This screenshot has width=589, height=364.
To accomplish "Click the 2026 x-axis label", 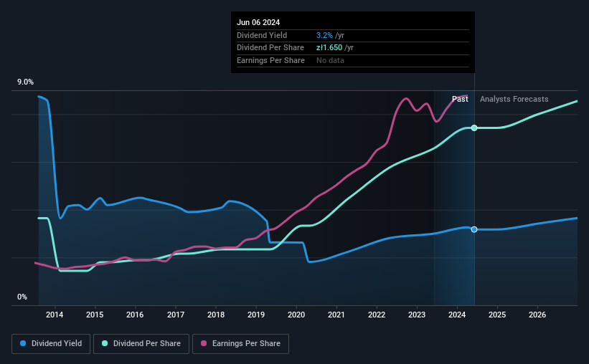I will point(537,315).
